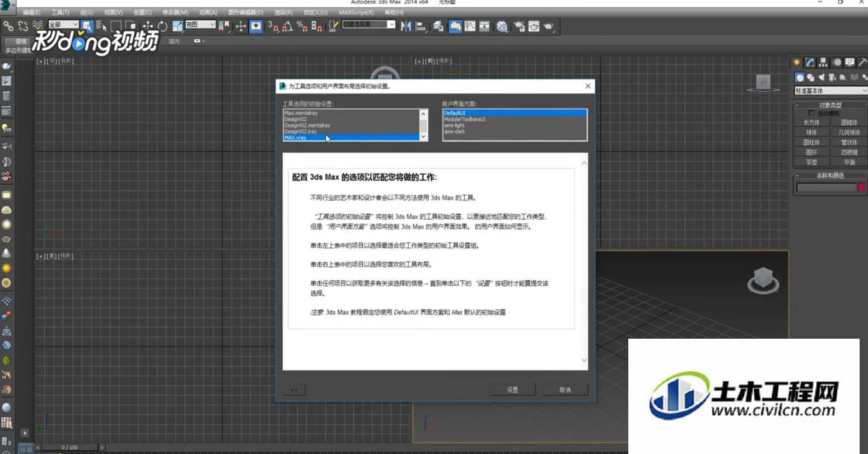Open the Modify tab in command panel
The width and height of the screenshot is (868, 454).
coord(810,62)
